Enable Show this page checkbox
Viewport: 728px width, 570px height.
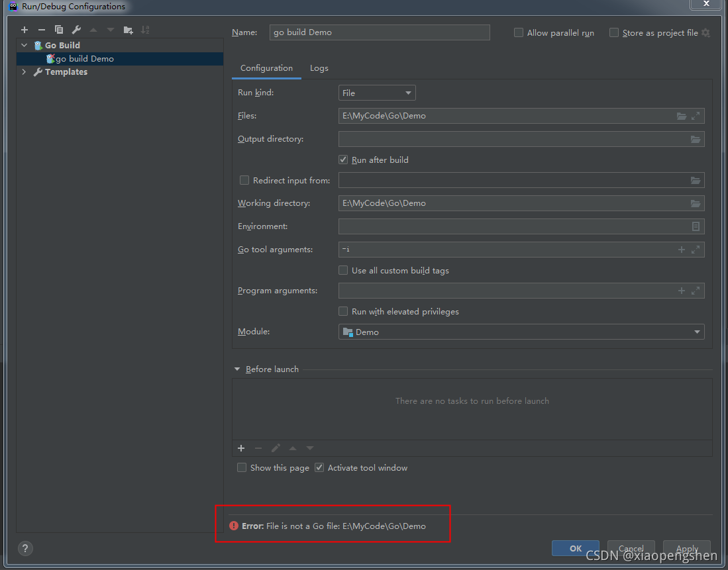click(x=241, y=467)
